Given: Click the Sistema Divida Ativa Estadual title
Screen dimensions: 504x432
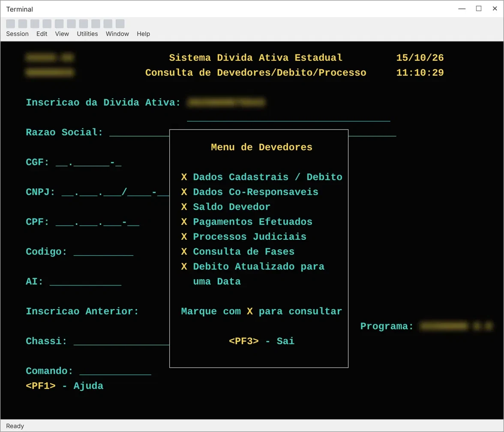Looking at the screenshot, I should 256,57.
